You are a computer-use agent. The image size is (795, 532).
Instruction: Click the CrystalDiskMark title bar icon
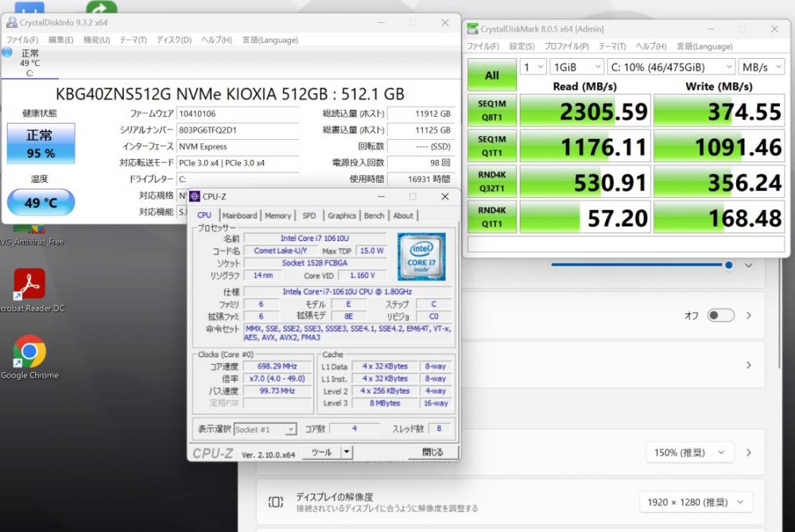click(x=473, y=29)
